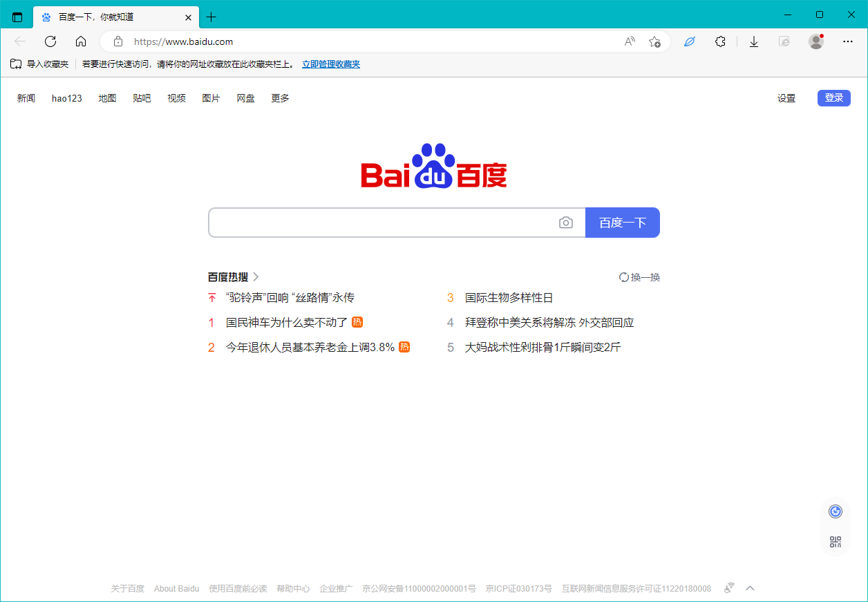Image resolution: width=868 pixels, height=602 pixels.
Task: Click 导入收藏夹 folder icon
Action: [x=16, y=64]
